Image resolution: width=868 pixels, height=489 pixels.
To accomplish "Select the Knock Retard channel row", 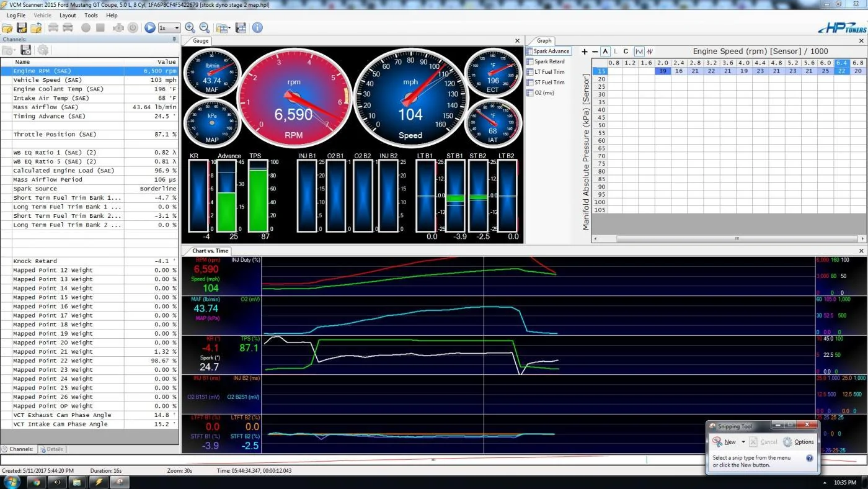I will [x=89, y=261].
